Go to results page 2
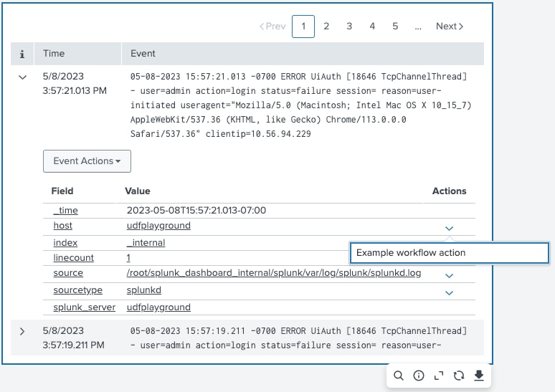The width and height of the screenshot is (555, 392). click(x=326, y=27)
